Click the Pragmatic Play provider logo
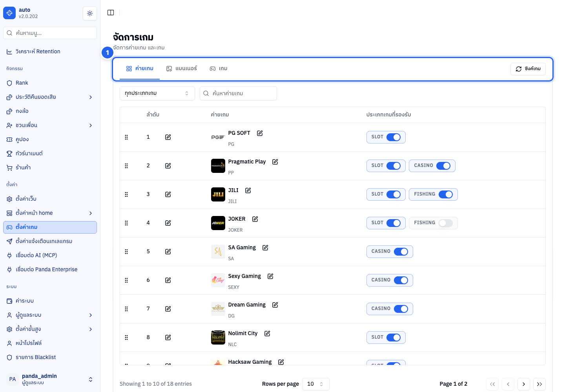The width and height of the screenshot is (565, 392). point(218,166)
